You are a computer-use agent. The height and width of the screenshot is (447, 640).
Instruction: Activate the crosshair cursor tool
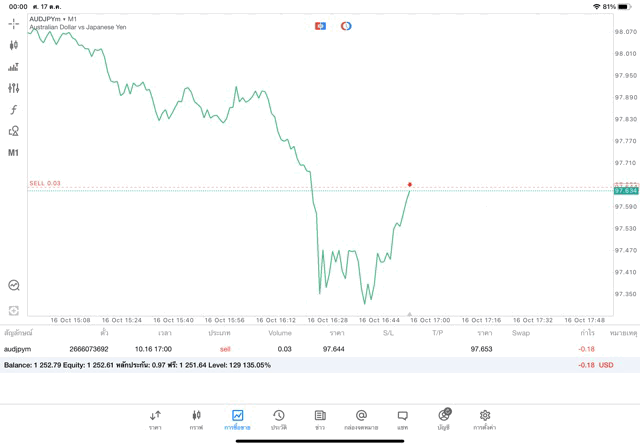tap(13, 23)
